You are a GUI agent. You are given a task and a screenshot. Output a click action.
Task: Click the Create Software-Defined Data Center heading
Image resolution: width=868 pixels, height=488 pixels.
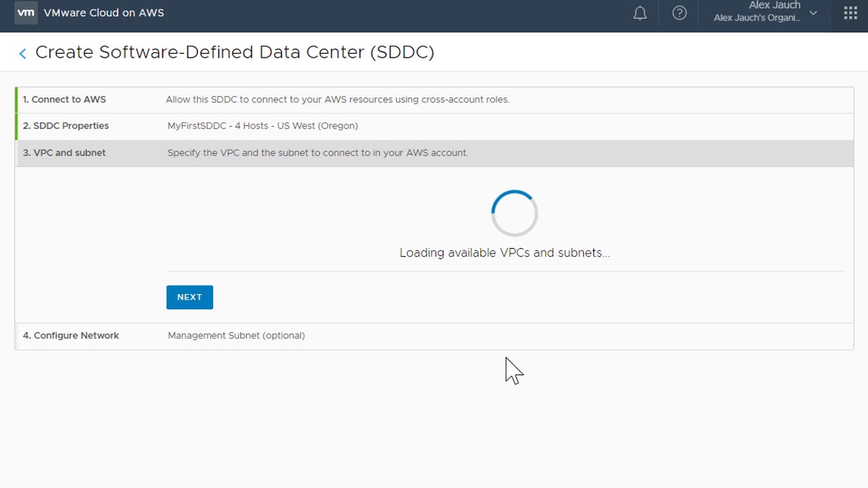coord(235,52)
